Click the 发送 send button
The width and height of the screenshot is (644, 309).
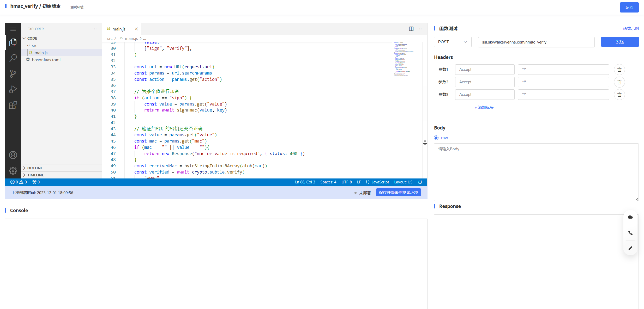619,42
